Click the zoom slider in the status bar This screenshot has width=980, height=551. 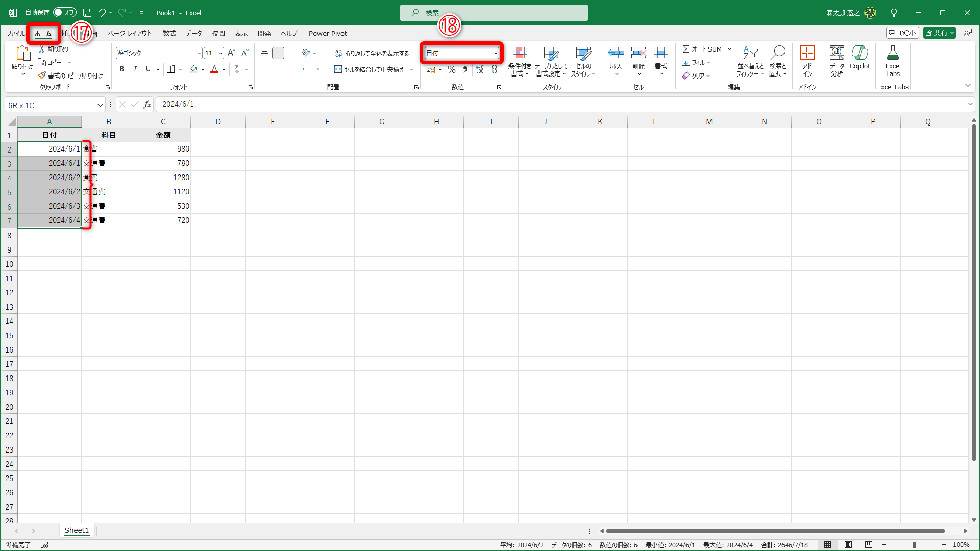click(914, 545)
